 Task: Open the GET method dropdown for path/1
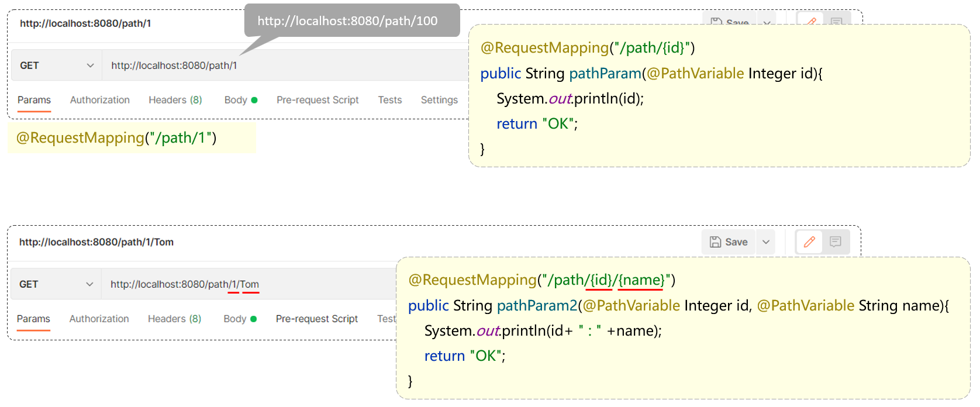tap(57, 65)
